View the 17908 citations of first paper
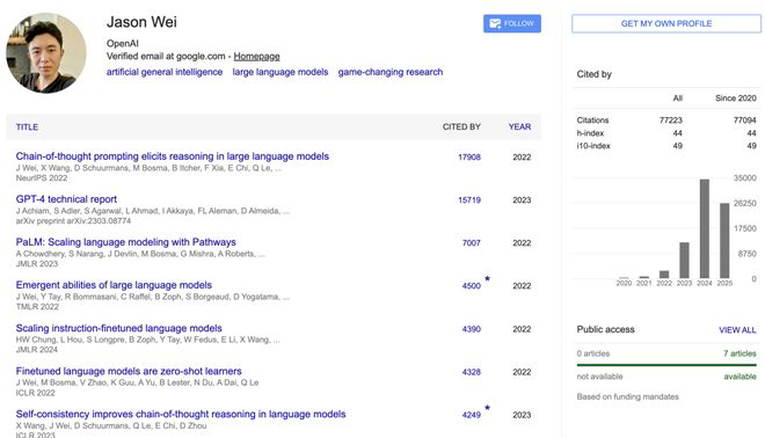765x438 pixels. [x=469, y=157]
